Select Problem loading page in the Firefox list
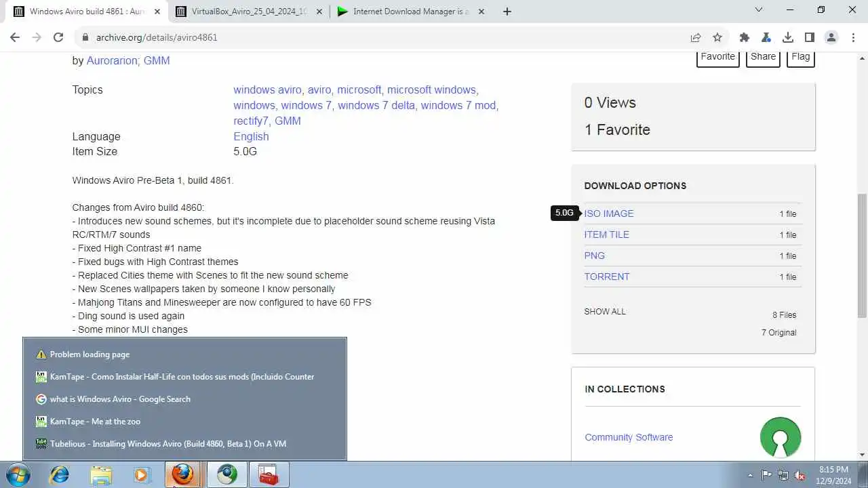Screen dimensions: 868x488 pos(184,354)
